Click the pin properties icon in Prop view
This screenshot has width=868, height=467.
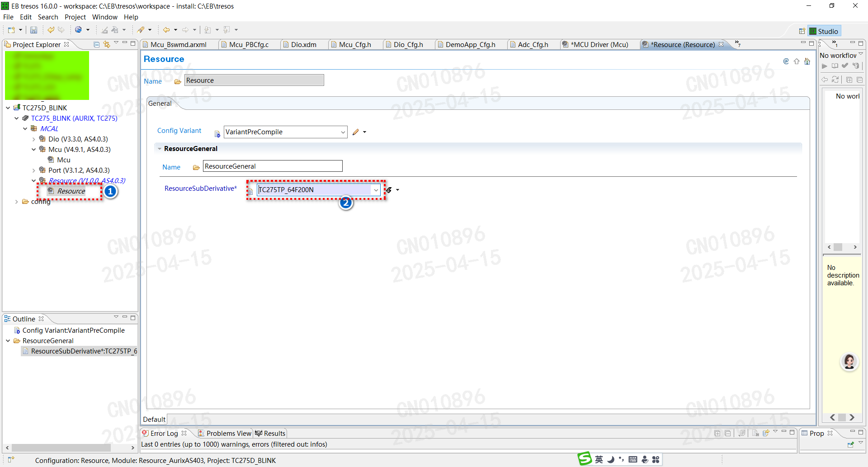point(850,444)
